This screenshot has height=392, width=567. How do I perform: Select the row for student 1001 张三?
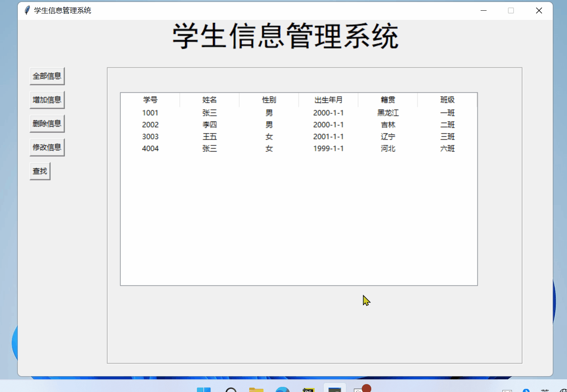tap(269, 113)
